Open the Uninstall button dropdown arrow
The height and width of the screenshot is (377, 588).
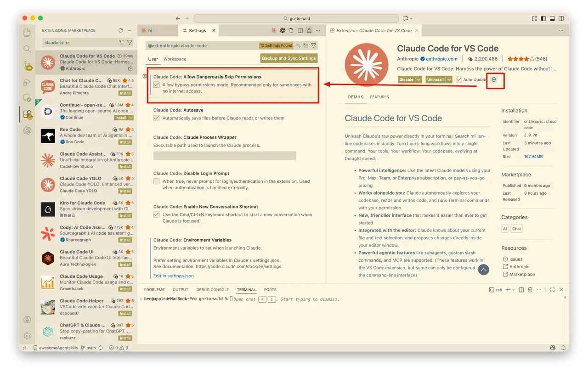click(449, 79)
